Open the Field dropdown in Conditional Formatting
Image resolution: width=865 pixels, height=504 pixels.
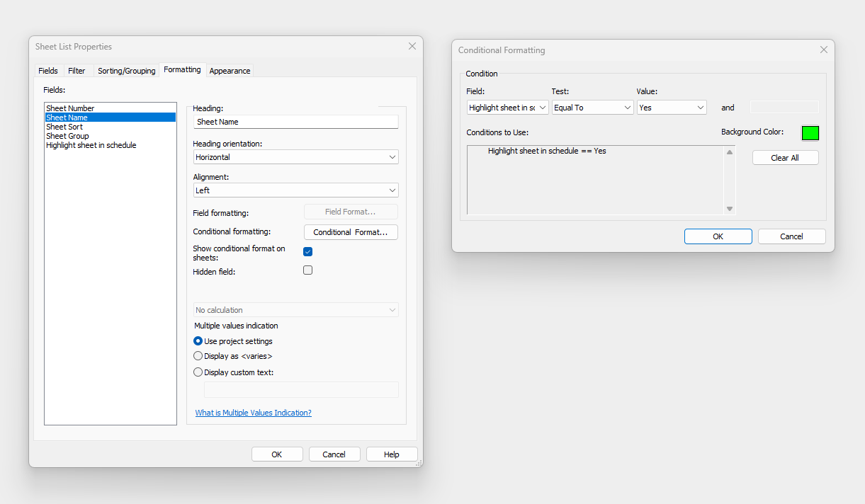(x=508, y=108)
